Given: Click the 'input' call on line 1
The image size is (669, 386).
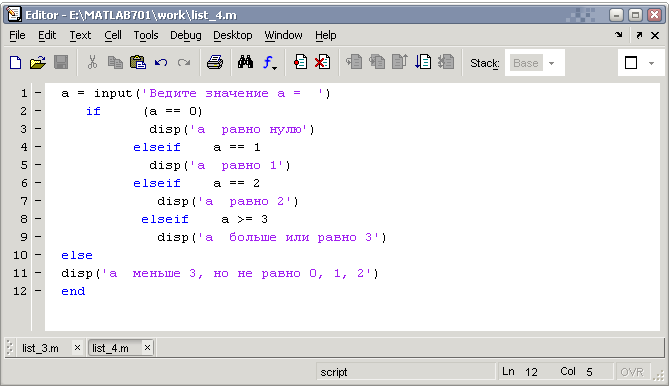Looking at the screenshot, I should tap(113, 93).
